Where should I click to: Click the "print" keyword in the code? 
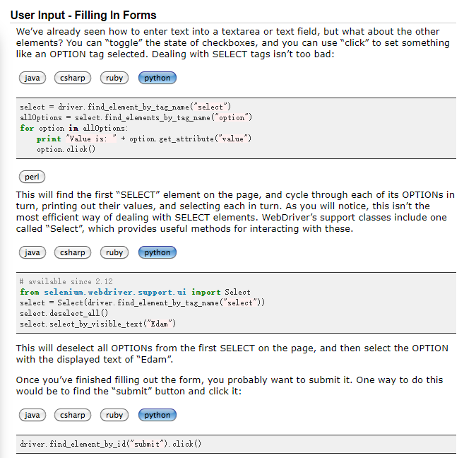49,139
